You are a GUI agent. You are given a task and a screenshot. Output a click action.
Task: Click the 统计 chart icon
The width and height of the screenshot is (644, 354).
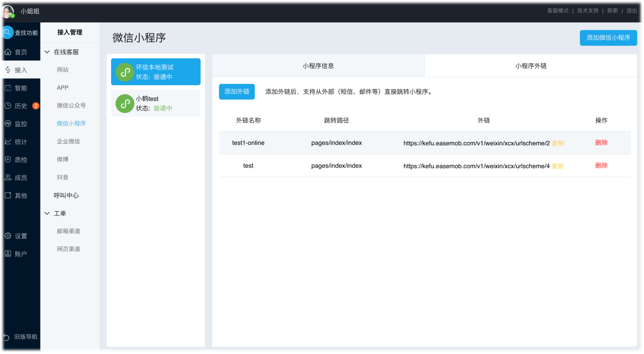coord(8,142)
